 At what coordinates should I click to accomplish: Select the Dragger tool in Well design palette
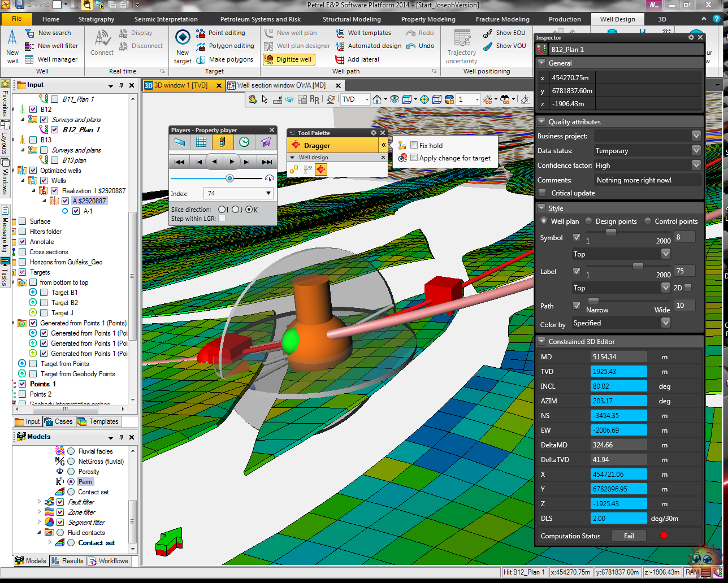click(x=320, y=169)
